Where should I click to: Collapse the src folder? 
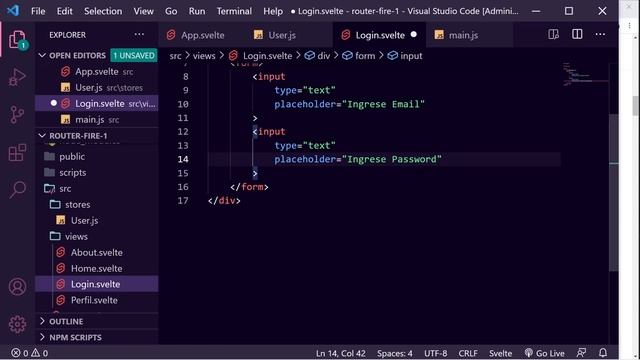(97, 189)
